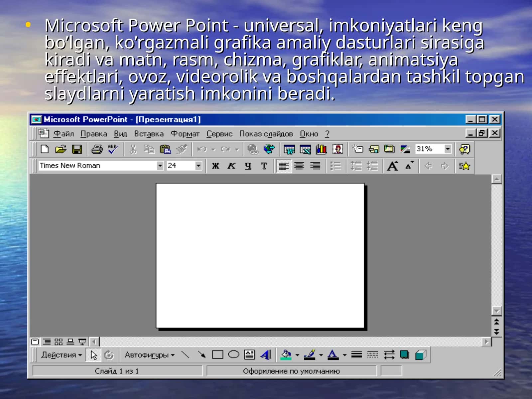Create a new presentation with New icon
This screenshot has width=532, height=399.
click(45, 149)
